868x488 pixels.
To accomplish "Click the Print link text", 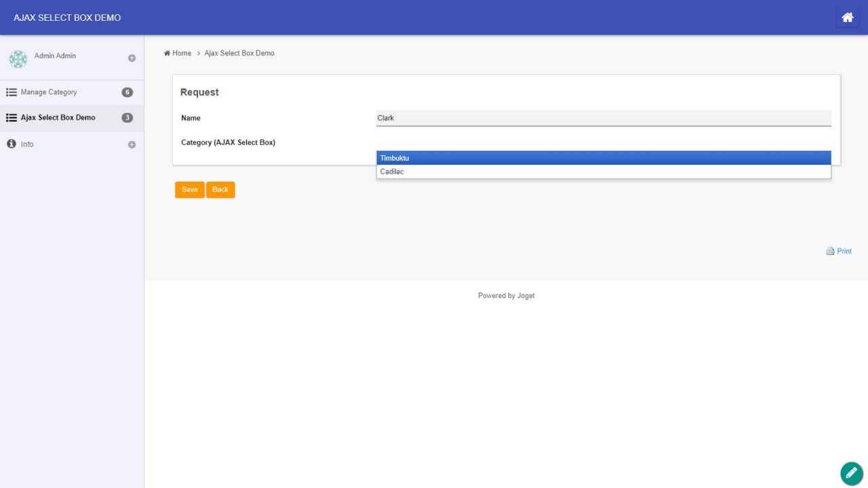I will coord(844,251).
